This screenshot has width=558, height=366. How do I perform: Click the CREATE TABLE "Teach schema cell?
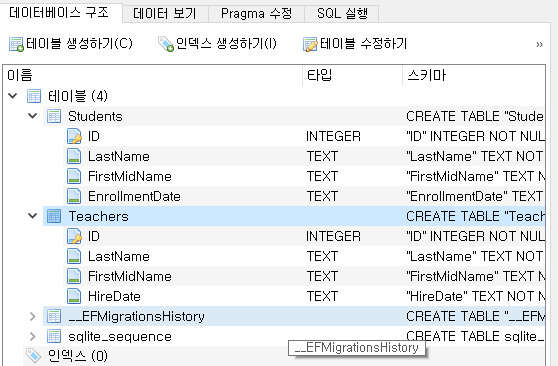tap(475, 216)
